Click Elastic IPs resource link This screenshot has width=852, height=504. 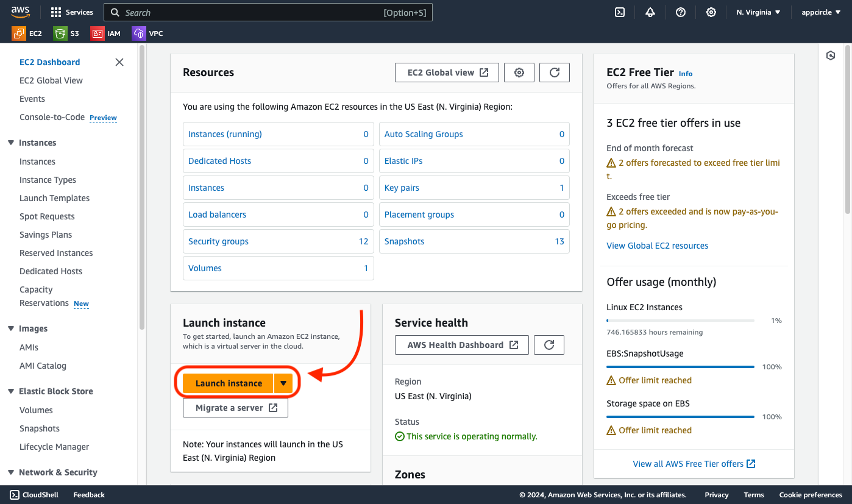pos(403,161)
